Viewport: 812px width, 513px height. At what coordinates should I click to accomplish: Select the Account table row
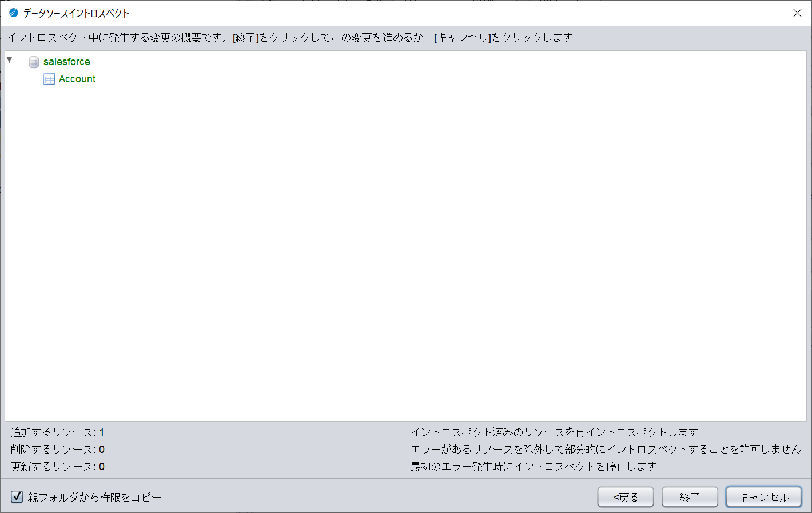click(77, 79)
